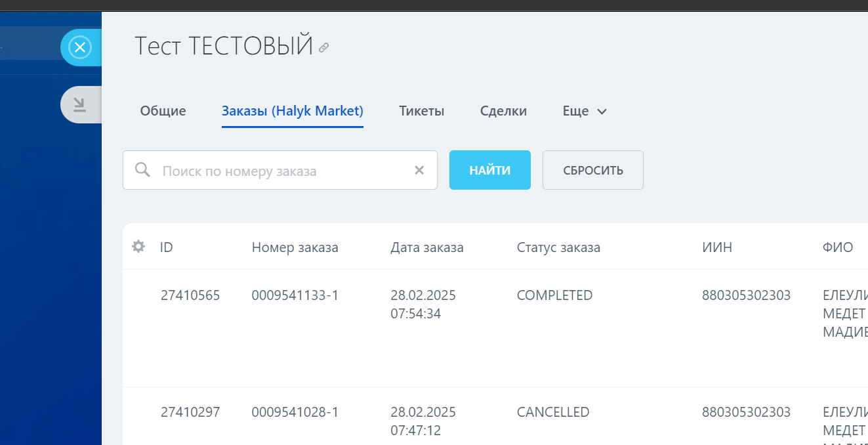This screenshot has height=445, width=868.
Task: Sort by the Дата заказа column header
Action: [x=426, y=247]
